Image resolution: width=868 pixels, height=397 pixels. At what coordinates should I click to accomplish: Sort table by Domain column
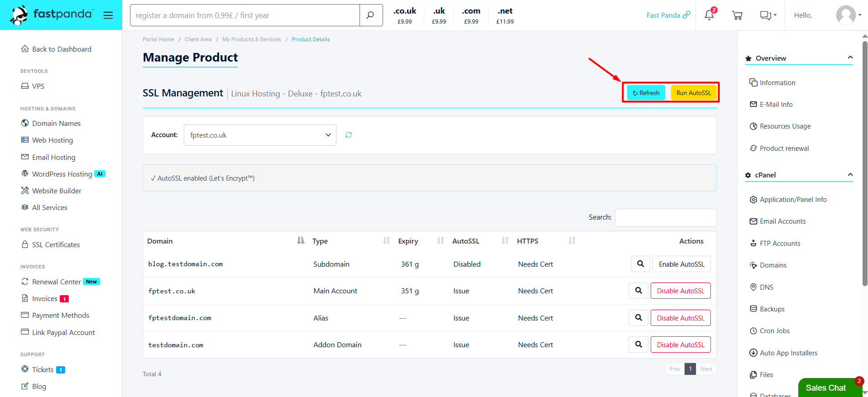(x=301, y=241)
